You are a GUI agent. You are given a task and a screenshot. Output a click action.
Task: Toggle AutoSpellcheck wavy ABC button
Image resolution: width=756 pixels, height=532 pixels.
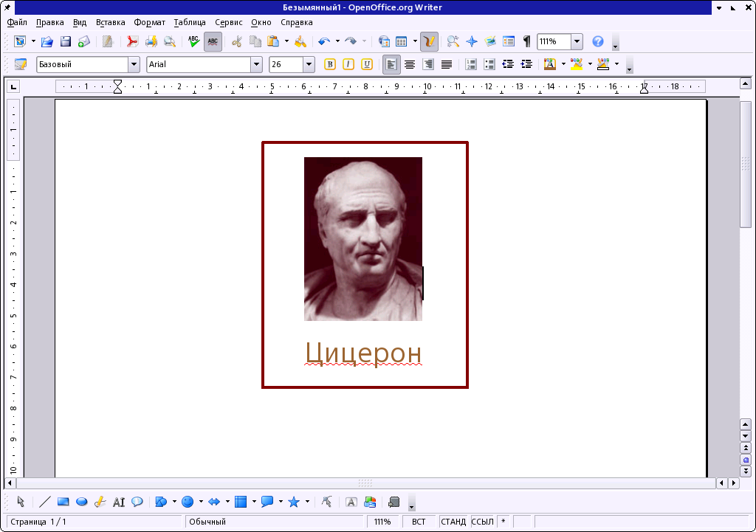tap(213, 41)
